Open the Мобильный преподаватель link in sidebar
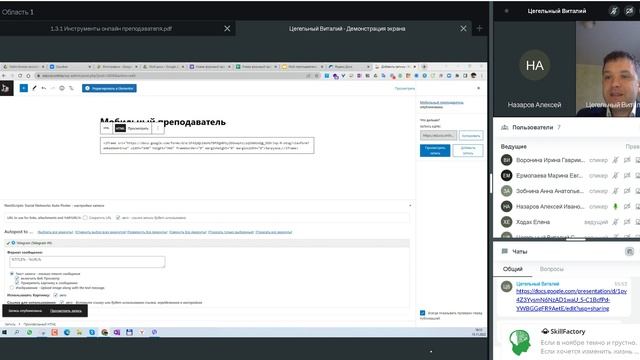This screenshot has width=640, height=360. pyautogui.click(x=442, y=102)
